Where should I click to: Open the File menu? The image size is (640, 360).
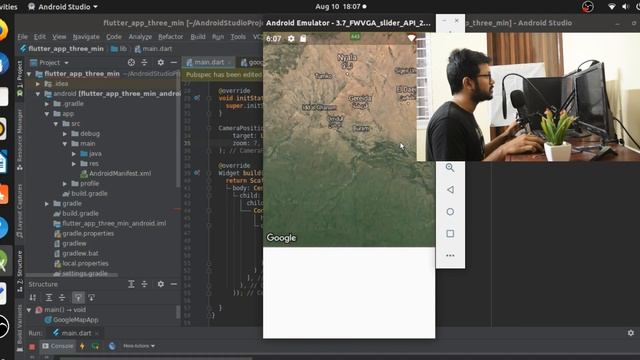tap(22, 37)
